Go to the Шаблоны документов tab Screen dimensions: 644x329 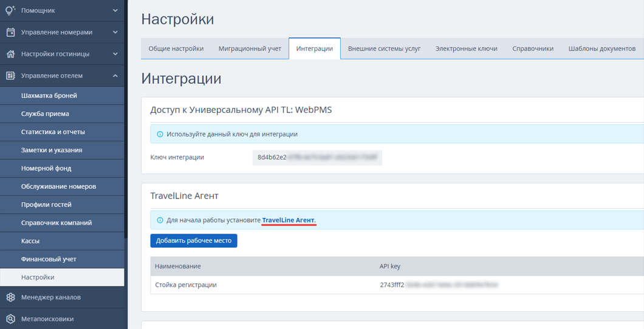(601, 49)
